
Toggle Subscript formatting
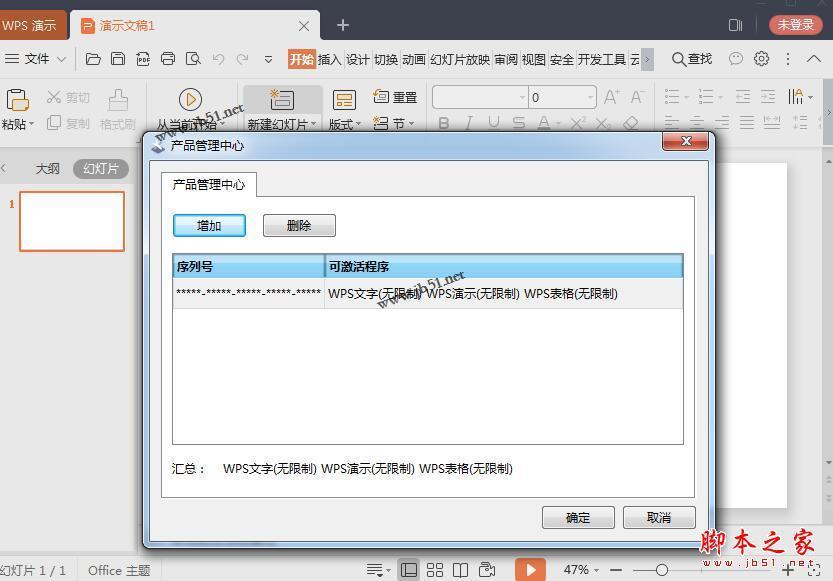[x=603, y=124]
